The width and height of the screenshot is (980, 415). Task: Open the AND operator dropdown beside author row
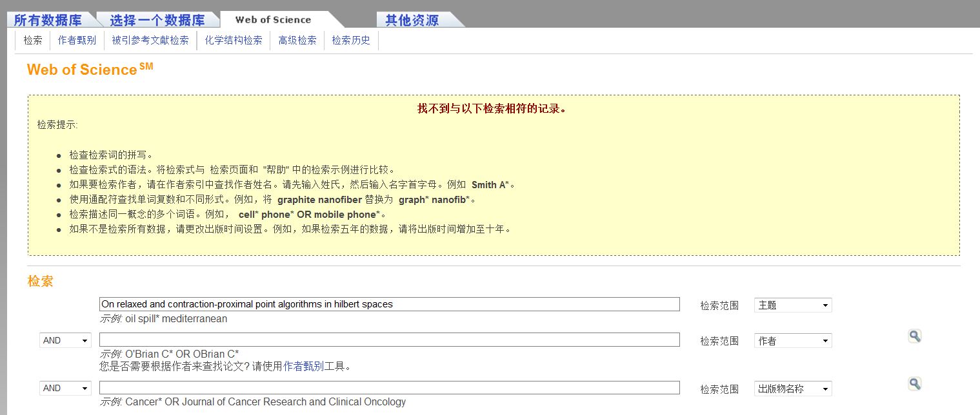tap(65, 340)
